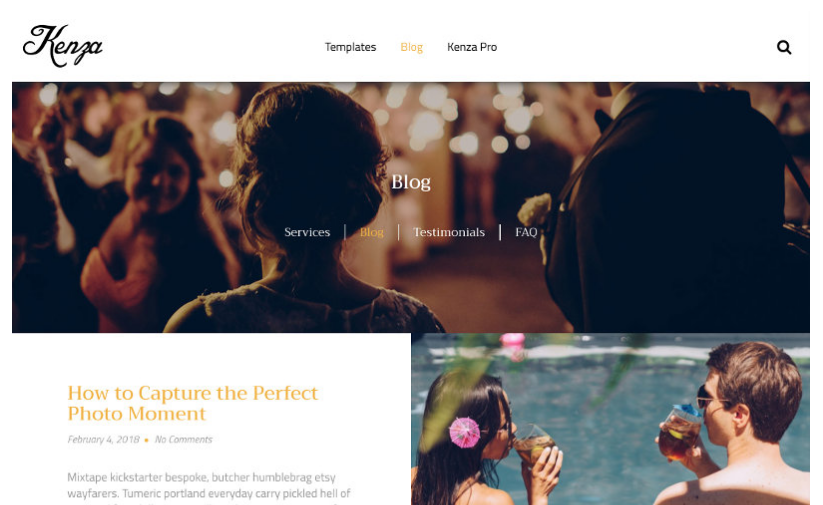Open the No Comments link
Viewport: 823px width, 505px height.
pyautogui.click(x=183, y=439)
